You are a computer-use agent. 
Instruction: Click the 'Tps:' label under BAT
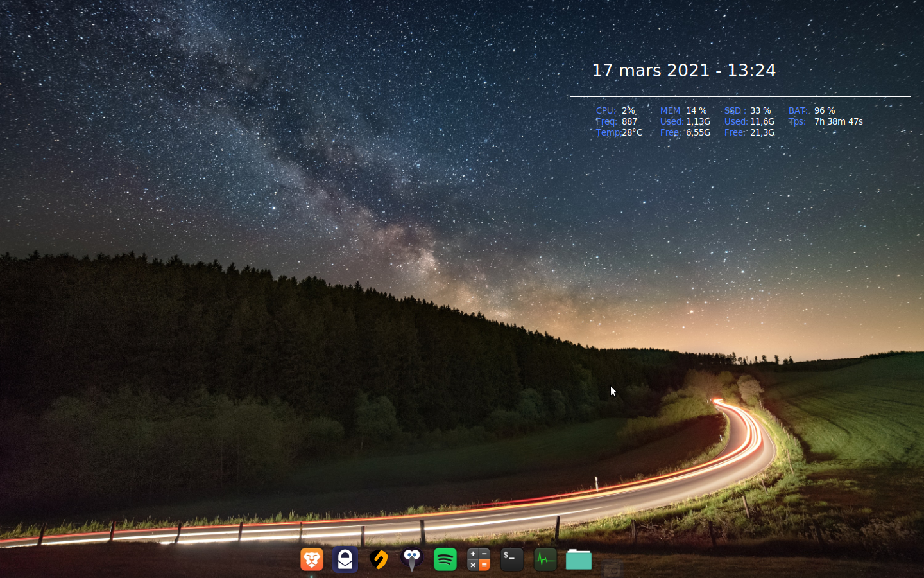[x=797, y=121]
